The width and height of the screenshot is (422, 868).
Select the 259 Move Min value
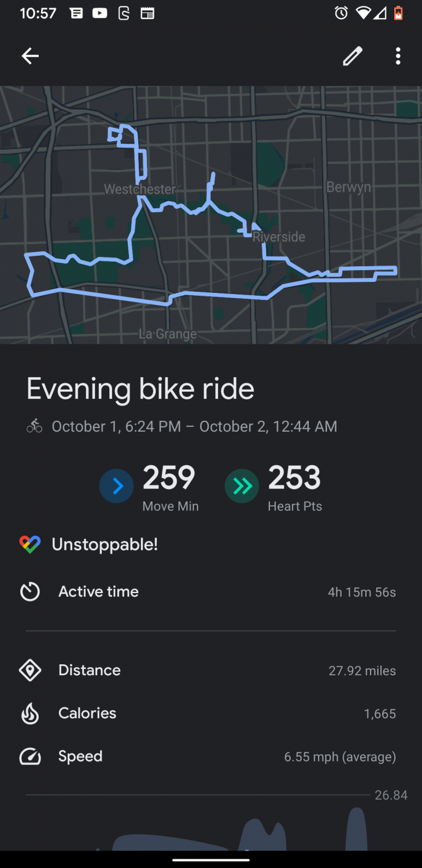pyautogui.click(x=169, y=478)
